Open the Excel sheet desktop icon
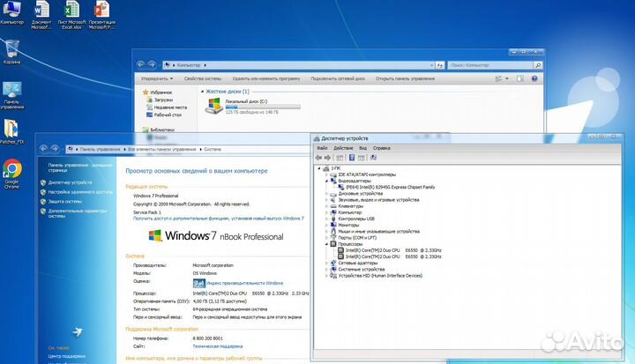 pyautogui.click(x=71, y=15)
